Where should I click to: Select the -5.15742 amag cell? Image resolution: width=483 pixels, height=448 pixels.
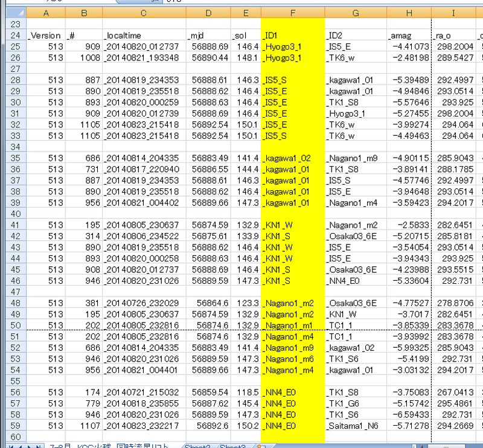click(x=409, y=403)
